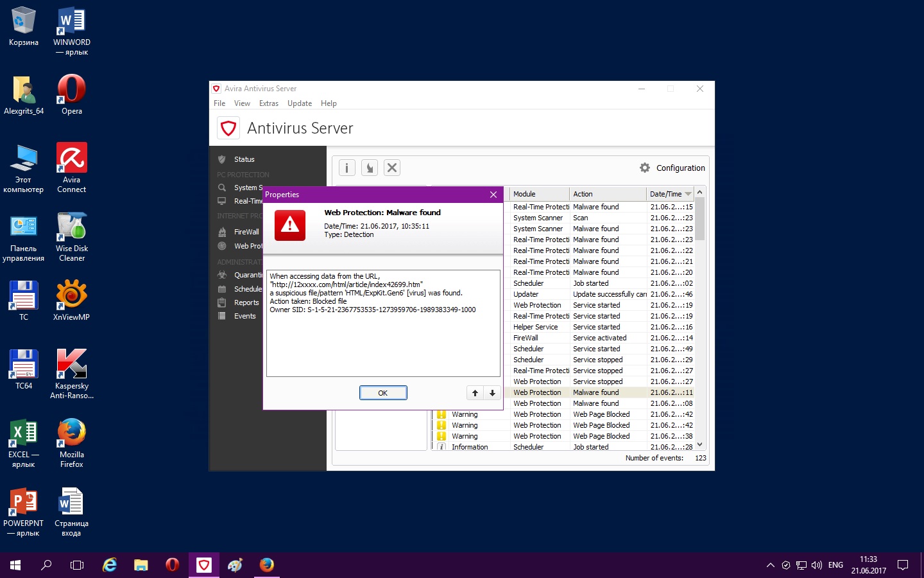Screen dimensions: 924x578
Task: Close the Properties dialog
Action: tap(493, 195)
